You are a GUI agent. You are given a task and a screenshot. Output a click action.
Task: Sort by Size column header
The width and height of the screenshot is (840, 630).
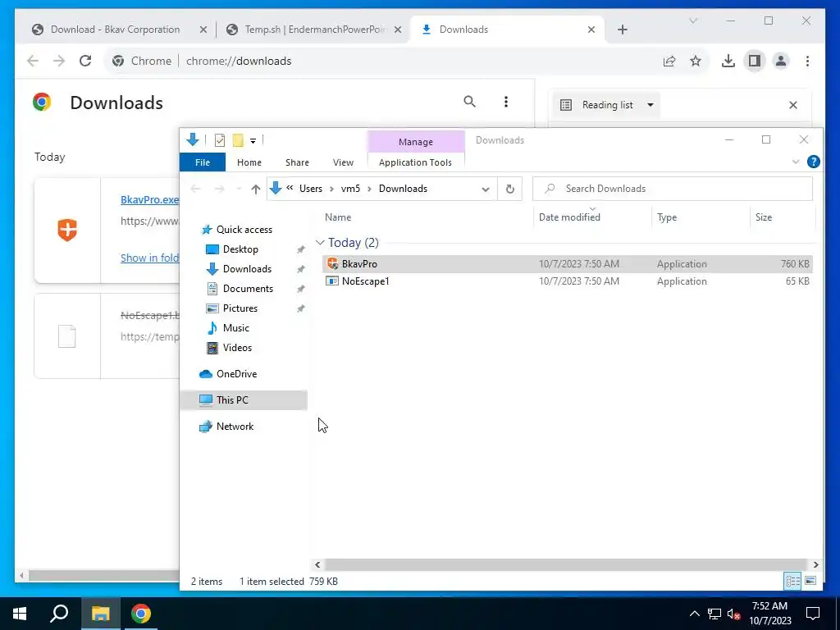coord(764,217)
